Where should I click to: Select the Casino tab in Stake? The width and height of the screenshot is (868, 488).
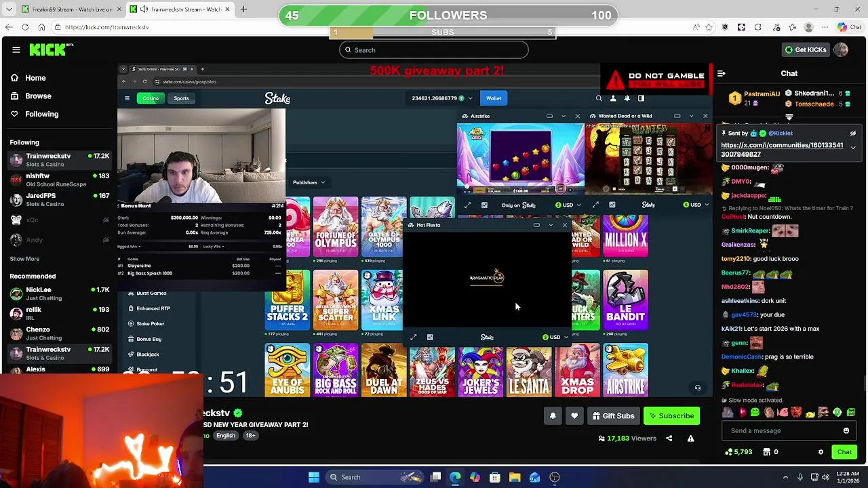point(151,98)
